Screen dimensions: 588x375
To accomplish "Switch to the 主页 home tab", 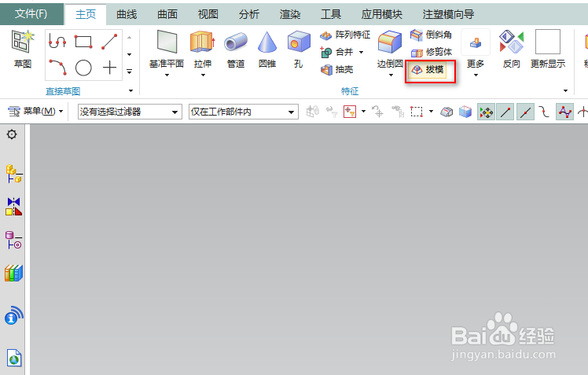I will click(86, 14).
